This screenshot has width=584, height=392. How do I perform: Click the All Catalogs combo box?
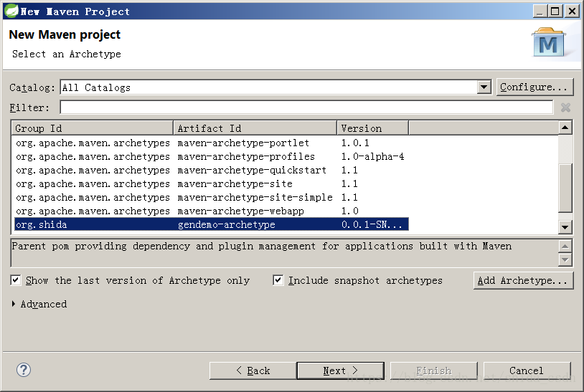pyautogui.click(x=275, y=87)
